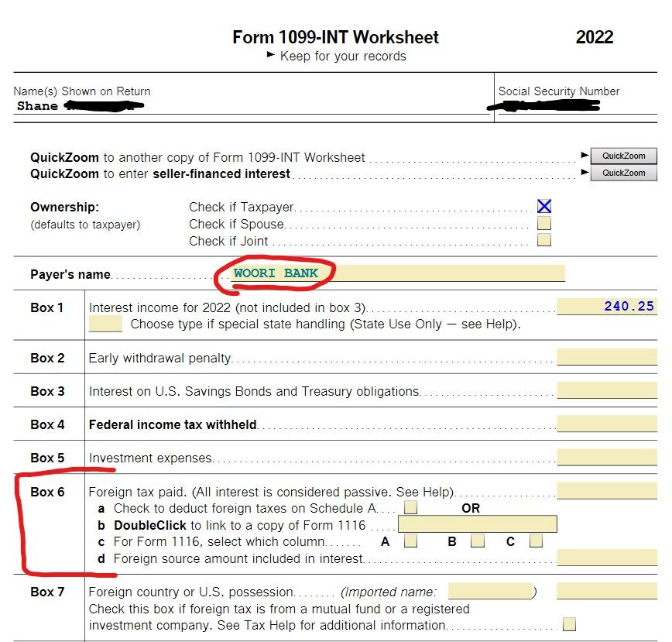Check deduct foreign taxes on Schedule A
Image resolution: width=672 pixels, height=642 pixels.
[x=410, y=507]
